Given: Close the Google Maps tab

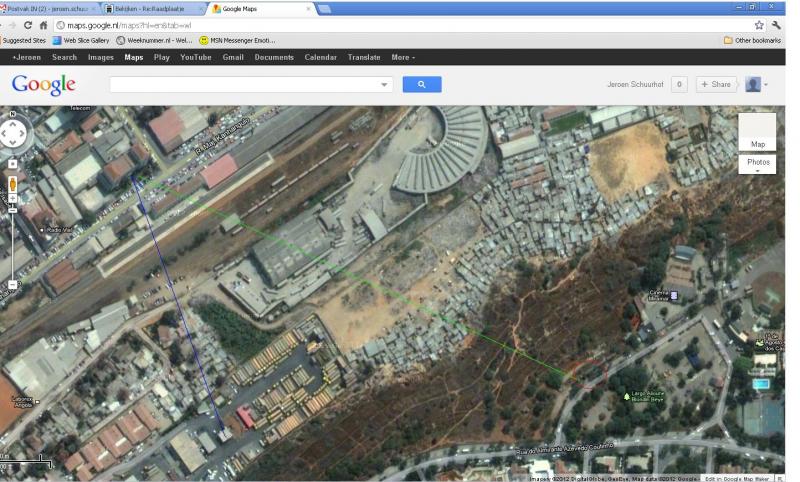Looking at the screenshot, I should pyautogui.click(x=308, y=9).
